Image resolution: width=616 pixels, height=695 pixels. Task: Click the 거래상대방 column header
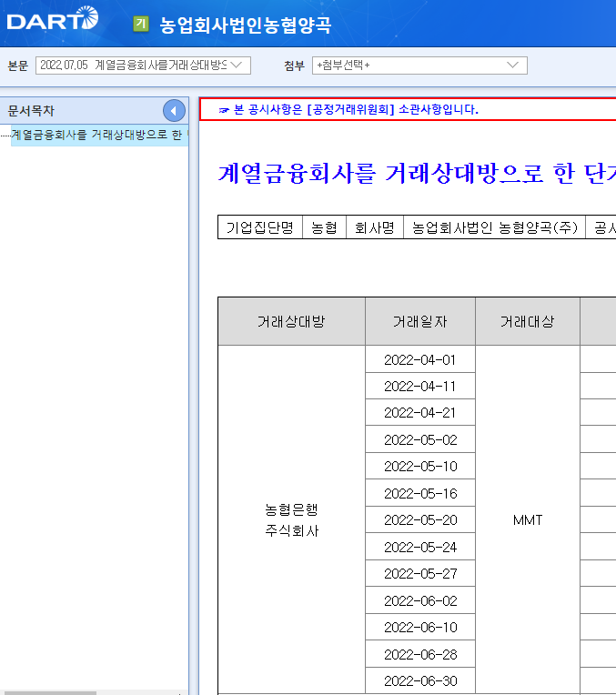[291, 321]
